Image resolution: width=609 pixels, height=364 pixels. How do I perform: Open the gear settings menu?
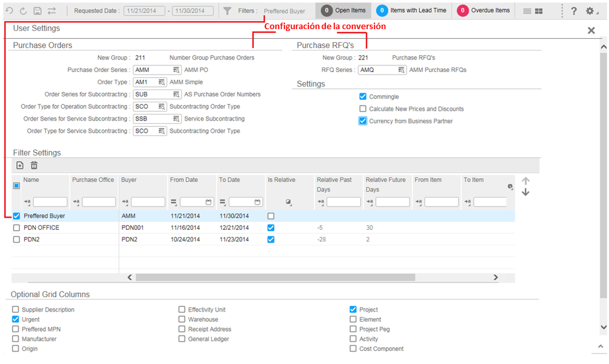pos(590,11)
